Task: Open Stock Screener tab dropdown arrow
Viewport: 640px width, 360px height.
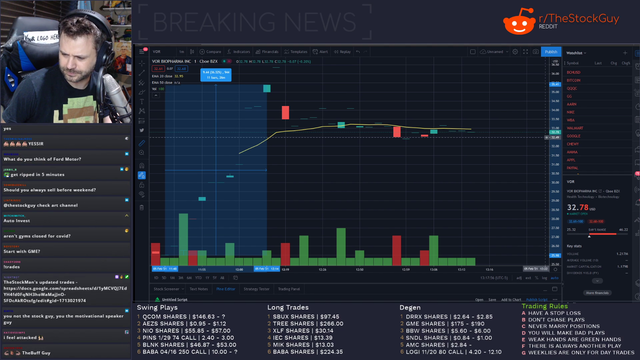Action: (182, 289)
